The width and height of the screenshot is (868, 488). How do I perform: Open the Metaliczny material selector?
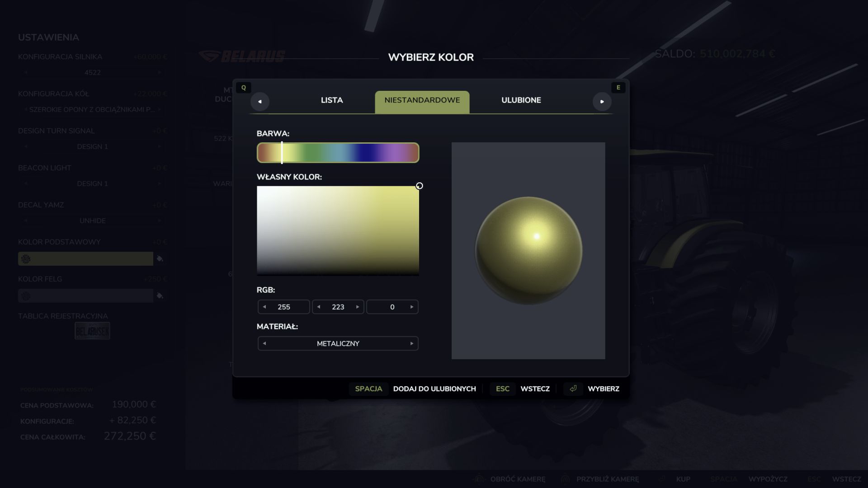338,343
